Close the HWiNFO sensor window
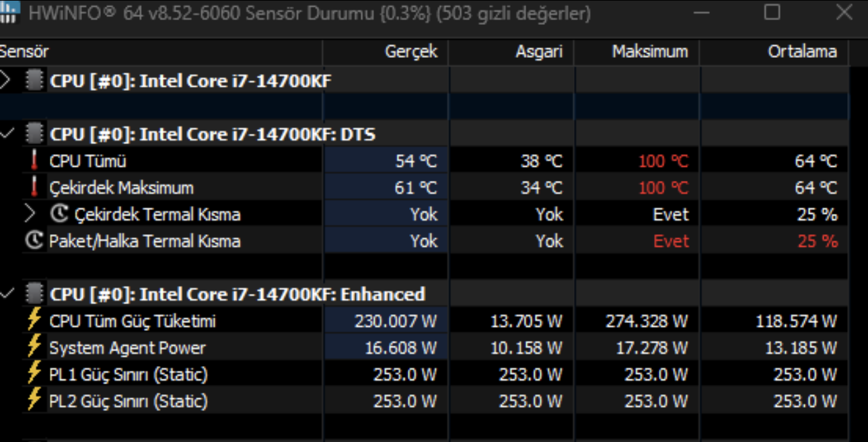The image size is (868, 442). tap(844, 12)
